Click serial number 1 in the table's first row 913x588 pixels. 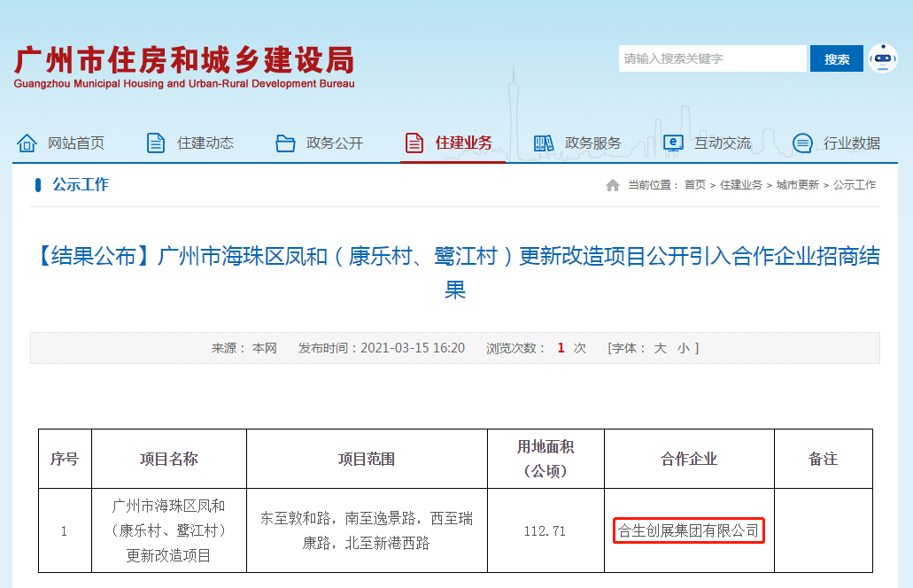(x=64, y=531)
